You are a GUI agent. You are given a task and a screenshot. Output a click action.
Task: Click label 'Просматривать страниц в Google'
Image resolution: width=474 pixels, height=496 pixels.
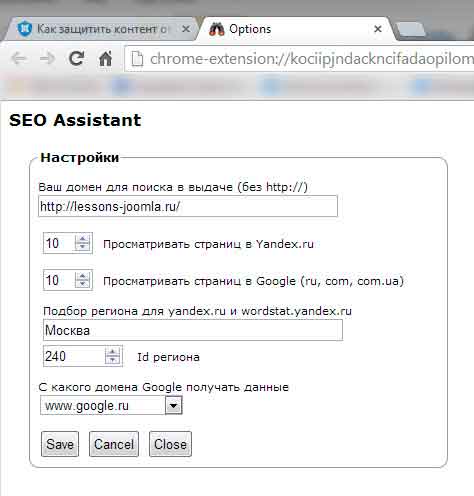[253, 281]
